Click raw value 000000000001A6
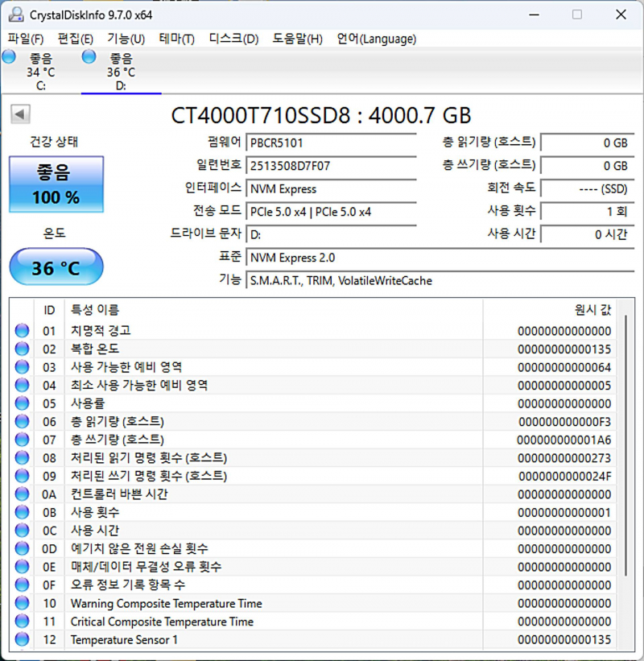644x661 pixels. click(x=564, y=440)
